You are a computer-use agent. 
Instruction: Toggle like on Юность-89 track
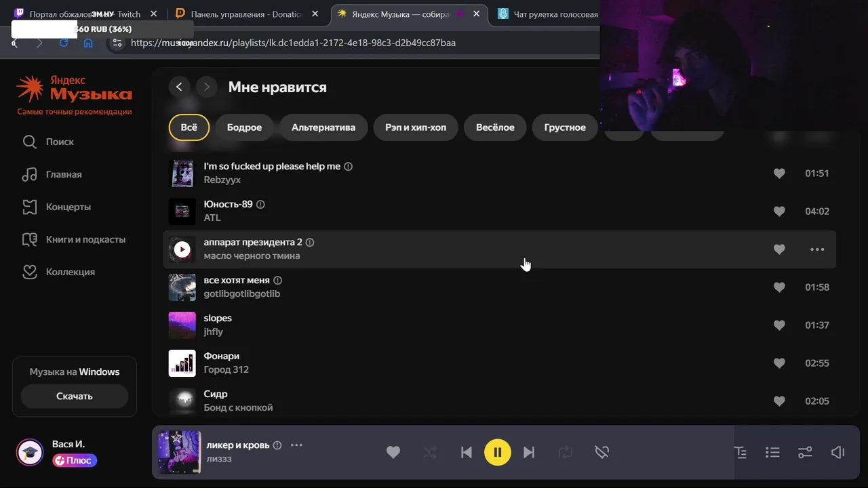click(779, 211)
